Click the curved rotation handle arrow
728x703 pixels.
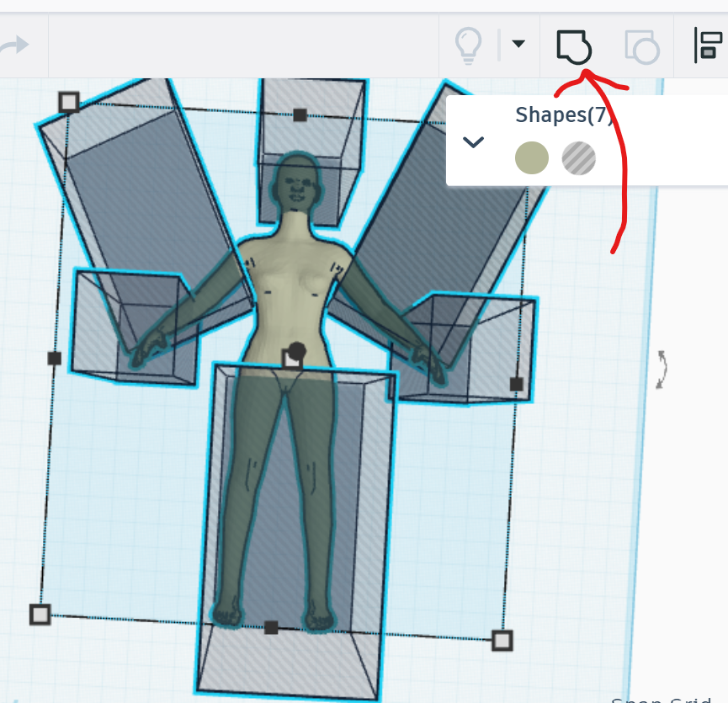coord(662,369)
